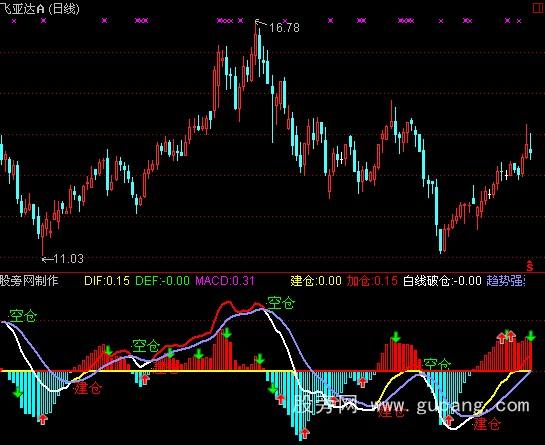Click the 16.78 high price label
Viewport: 545px width, 445px height.
284,27
